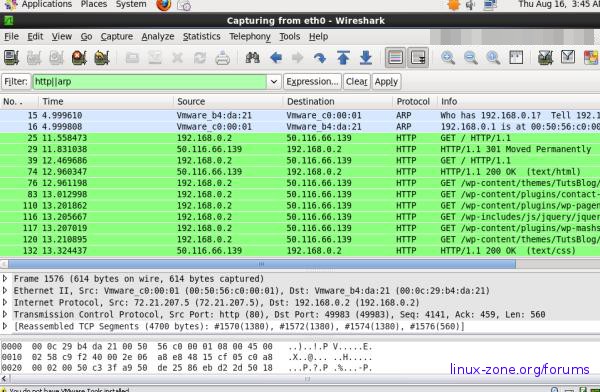Open the Places menu
This screenshot has width=600, height=392.
click(x=94, y=4)
